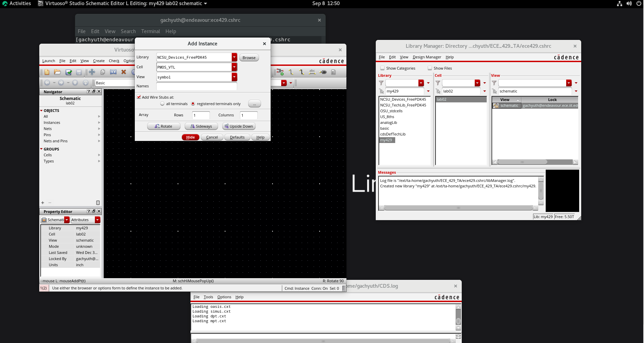The image size is (644, 343).
Task: Click the Cell filter funnel icon
Action: (x=438, y=83)
